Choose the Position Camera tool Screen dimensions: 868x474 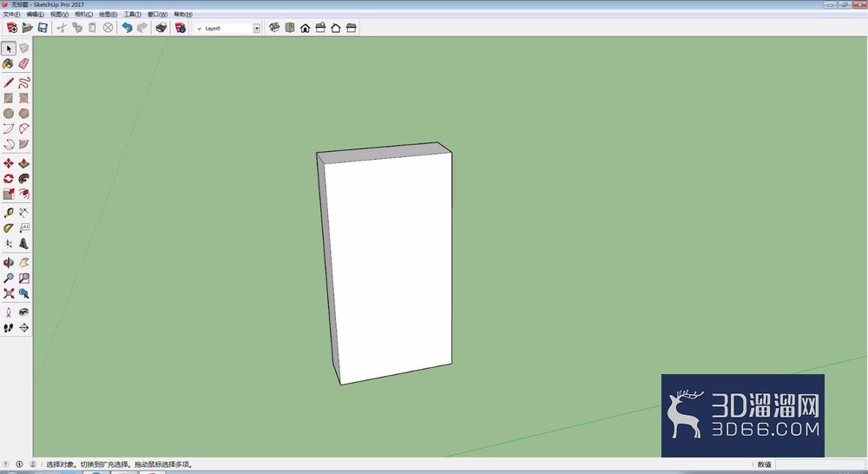click(x=9, y=313)
